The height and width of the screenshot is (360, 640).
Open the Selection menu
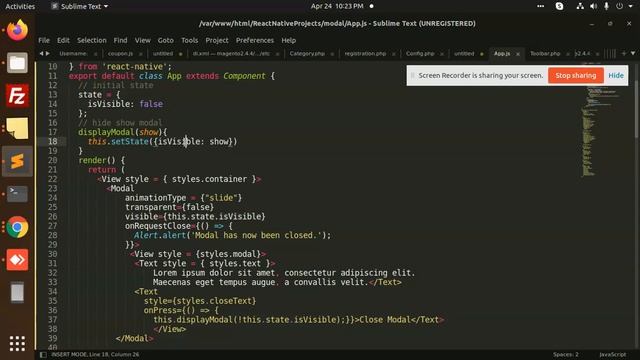(x=91, y=40)
